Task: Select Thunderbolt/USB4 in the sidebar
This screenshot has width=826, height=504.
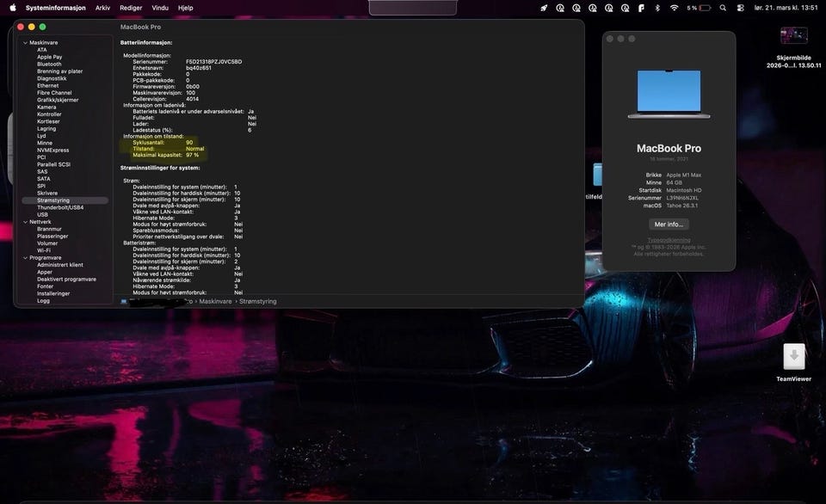Action: pos(60,207)
